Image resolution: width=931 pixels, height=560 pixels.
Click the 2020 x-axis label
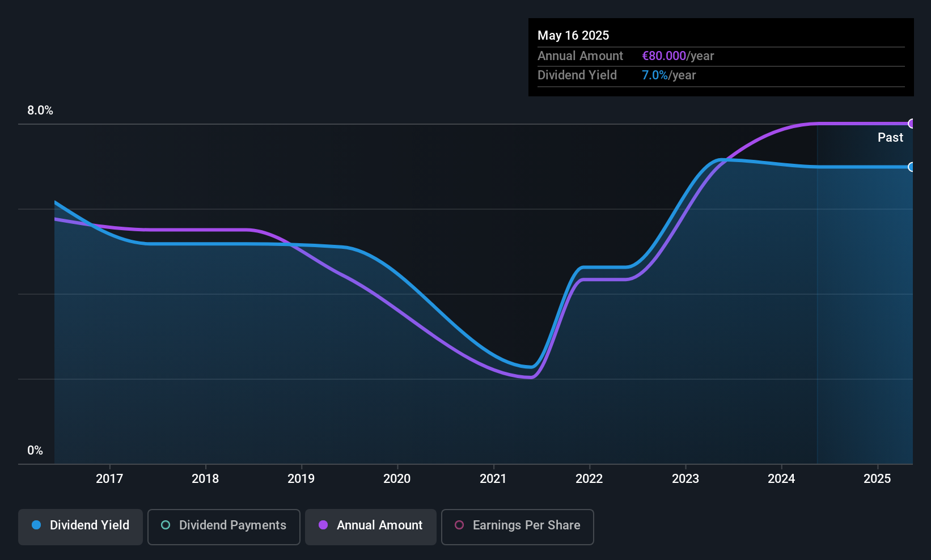[397, 478]
